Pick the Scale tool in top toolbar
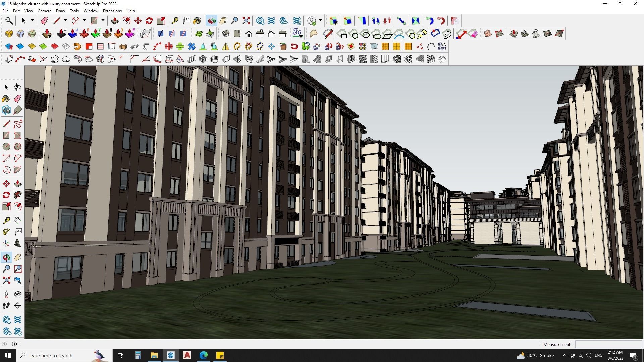Screen dimensions: 644x362 click(161, 21)
